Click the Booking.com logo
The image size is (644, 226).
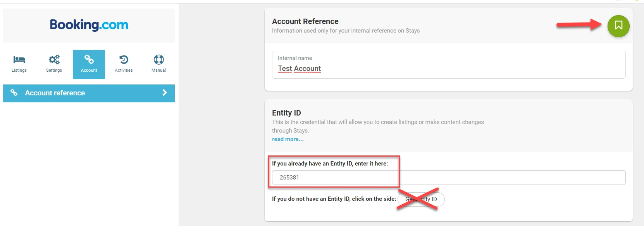(89, 25)
